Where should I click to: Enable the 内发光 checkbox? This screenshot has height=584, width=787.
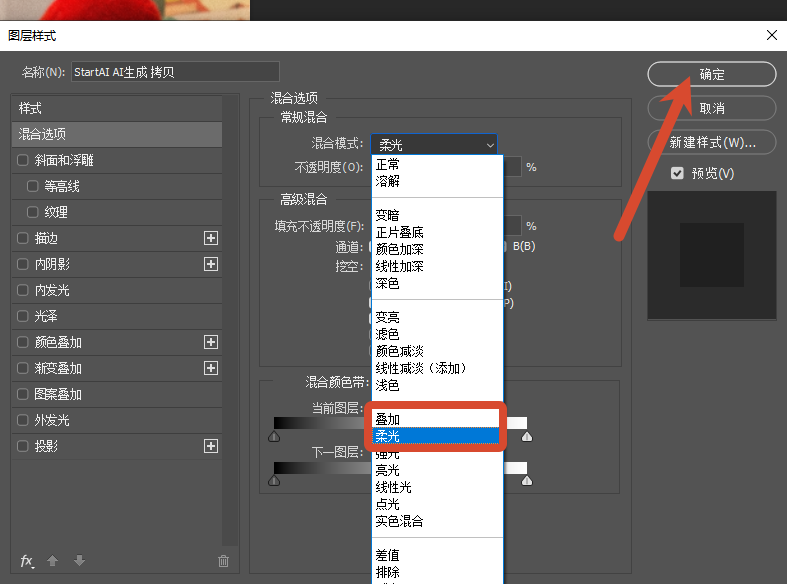point(23,290)
